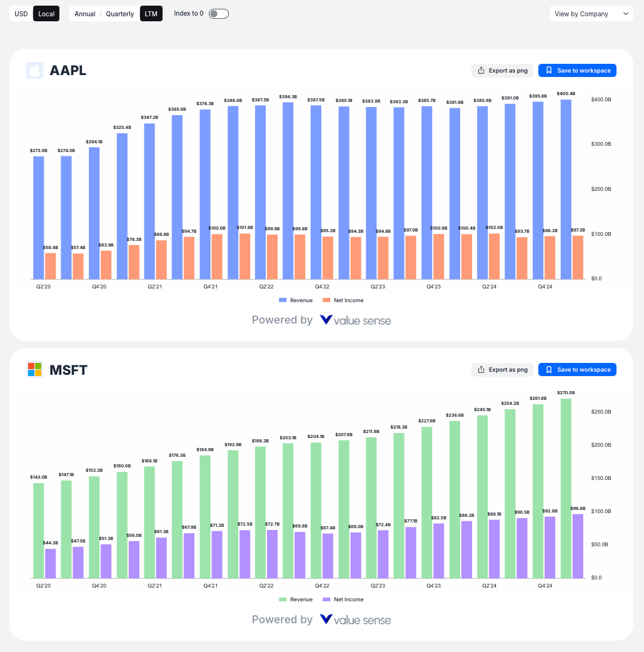The height and width of the screenshot is (652, 644).
Task: Toggle MSFT Net Income legend purple swatch
Action: pyautogui.click(x=326, y=599)
